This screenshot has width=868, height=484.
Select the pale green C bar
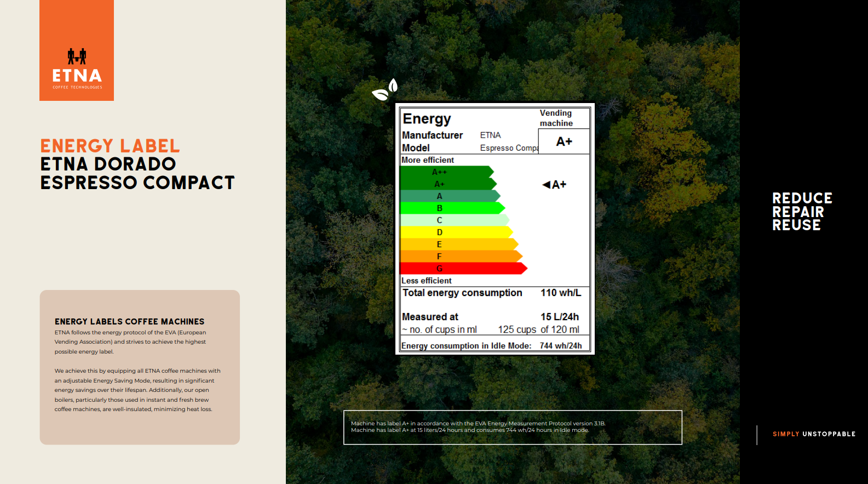(x=455, y=220)
